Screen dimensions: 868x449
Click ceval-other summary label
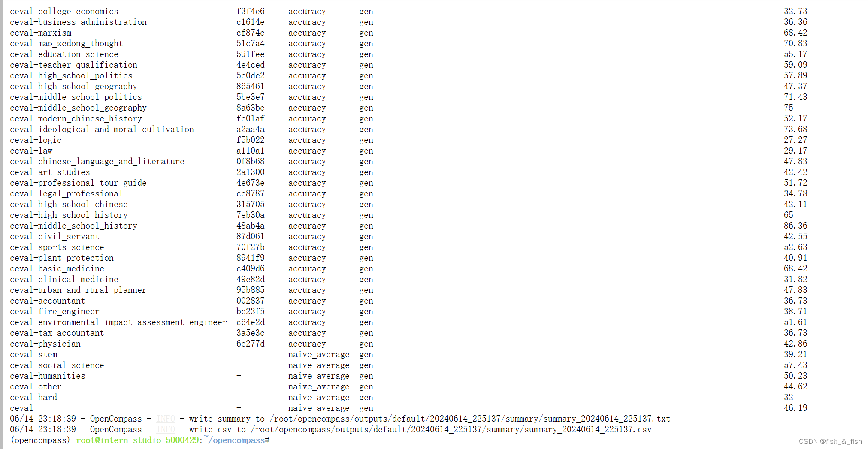tap(36, 387)
